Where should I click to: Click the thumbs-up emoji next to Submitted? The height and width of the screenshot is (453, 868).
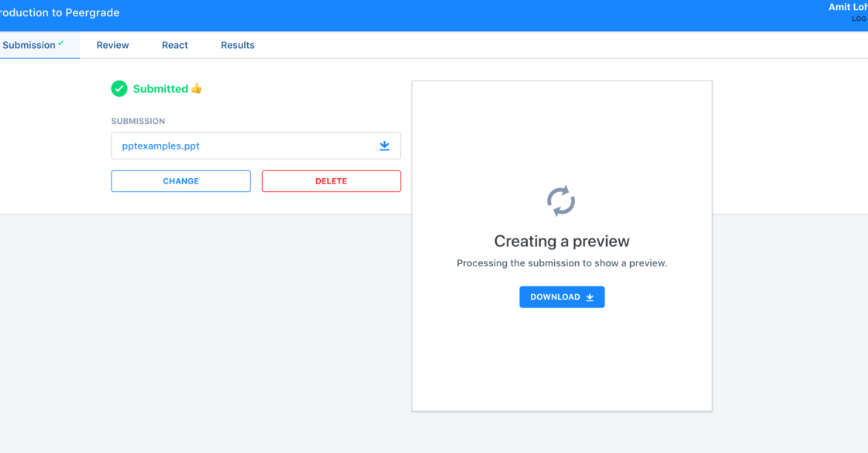tap(196, 88)
